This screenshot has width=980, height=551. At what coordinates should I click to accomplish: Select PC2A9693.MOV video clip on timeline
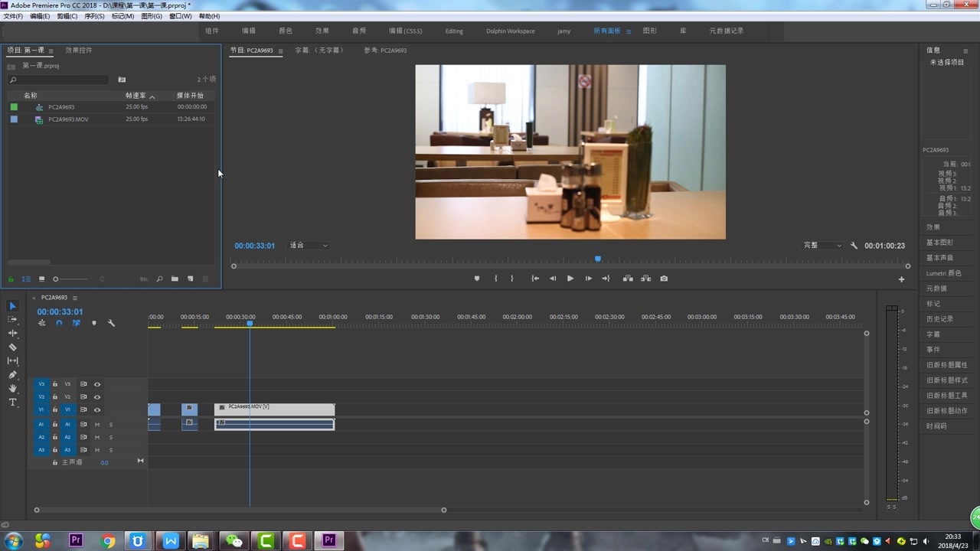[x=274, y=409]
